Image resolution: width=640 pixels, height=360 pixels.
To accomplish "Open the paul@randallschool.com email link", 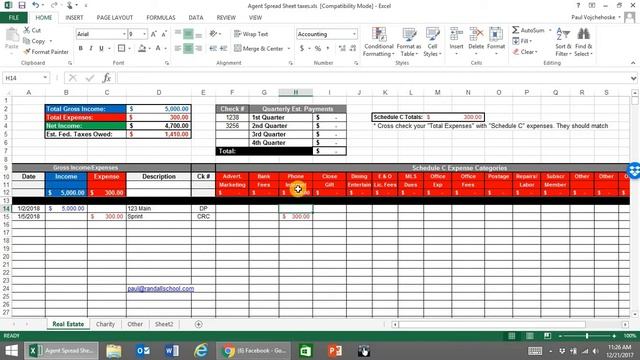I will pyautogui.click(x=160, y=289).
